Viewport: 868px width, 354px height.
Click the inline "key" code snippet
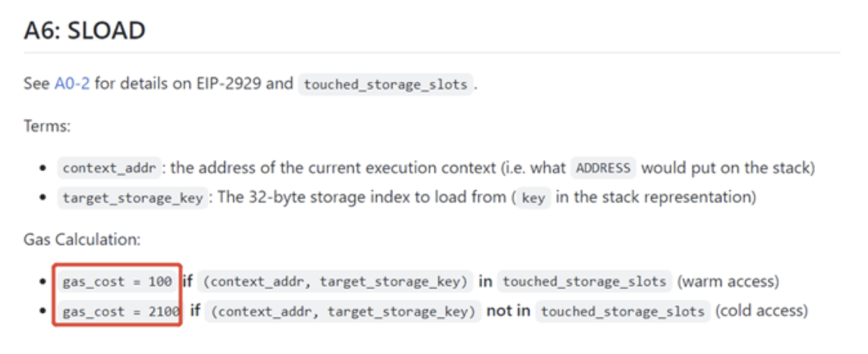pos(533,197)
